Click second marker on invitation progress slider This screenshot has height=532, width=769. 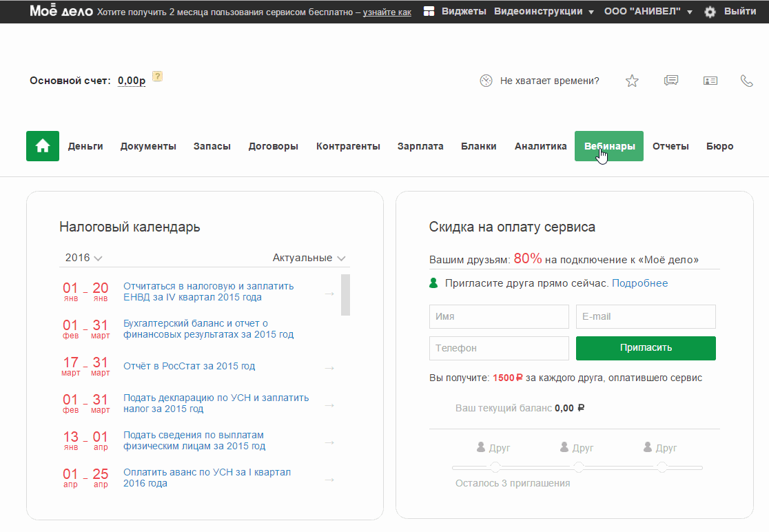(579, 467)
